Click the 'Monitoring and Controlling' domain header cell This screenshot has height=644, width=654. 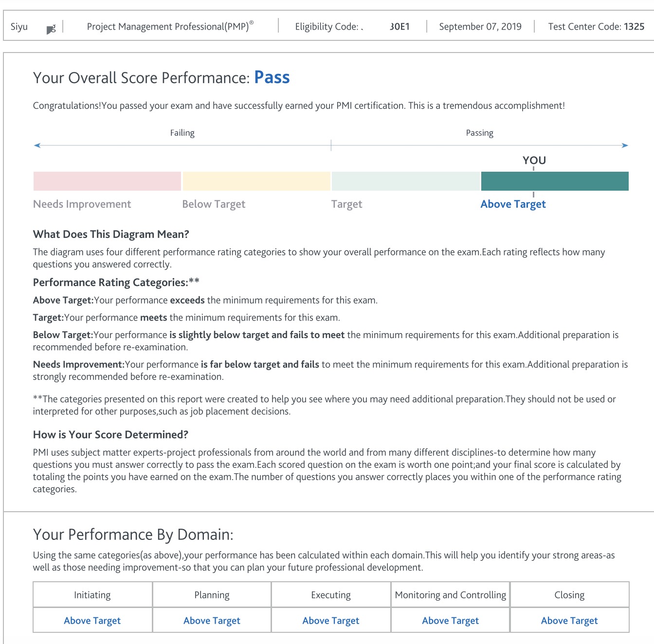pos(451,595)
